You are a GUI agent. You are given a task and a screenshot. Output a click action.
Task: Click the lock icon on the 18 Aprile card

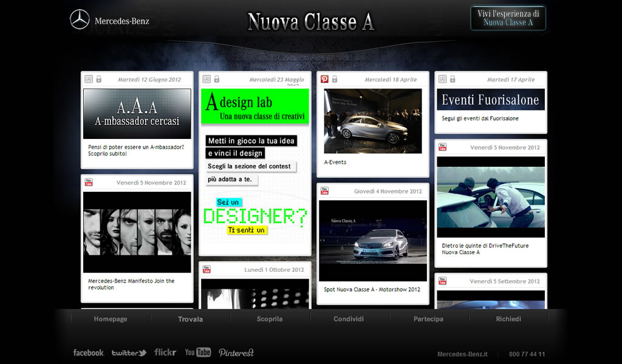(335, 79)
